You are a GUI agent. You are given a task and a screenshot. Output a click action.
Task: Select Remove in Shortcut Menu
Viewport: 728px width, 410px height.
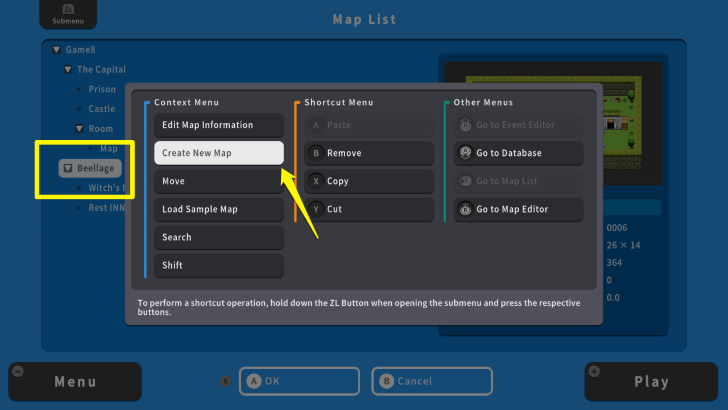[x=369, y=153]
